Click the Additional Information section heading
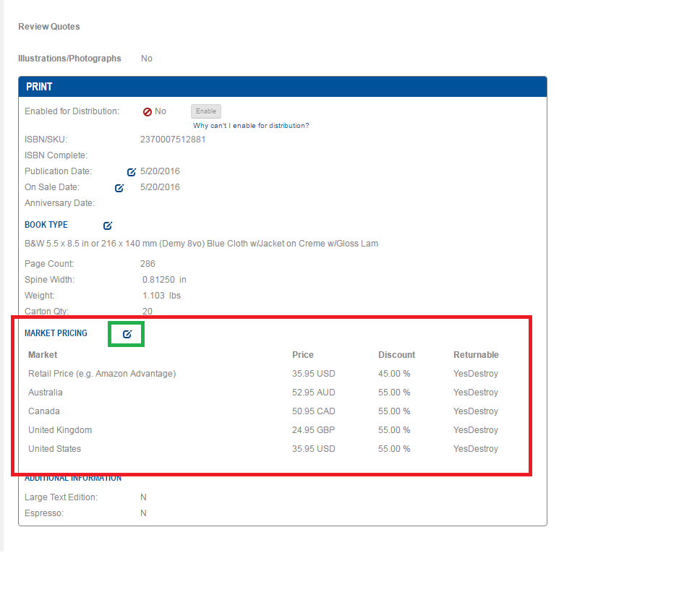Screen dimensions: 700x608 tap(73, 479)
